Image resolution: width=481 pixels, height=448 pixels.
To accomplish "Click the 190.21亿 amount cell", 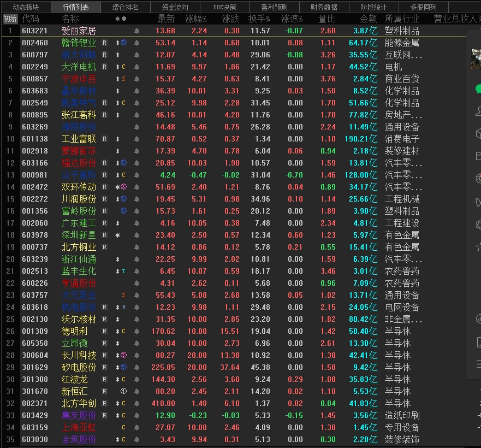I will point(361,139).
